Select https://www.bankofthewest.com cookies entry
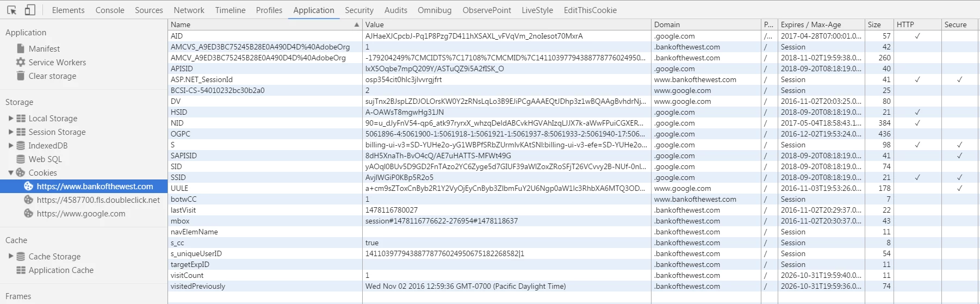The width and height of the screenshot is (980, 304). tap(95, 186)
